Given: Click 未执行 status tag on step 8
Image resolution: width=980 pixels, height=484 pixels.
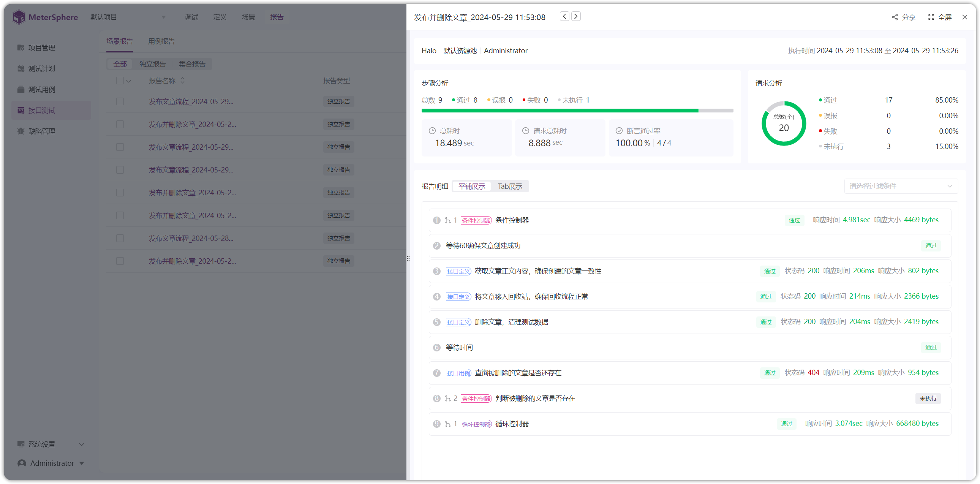Looking at the screenshot, I should tap(928, 399).
